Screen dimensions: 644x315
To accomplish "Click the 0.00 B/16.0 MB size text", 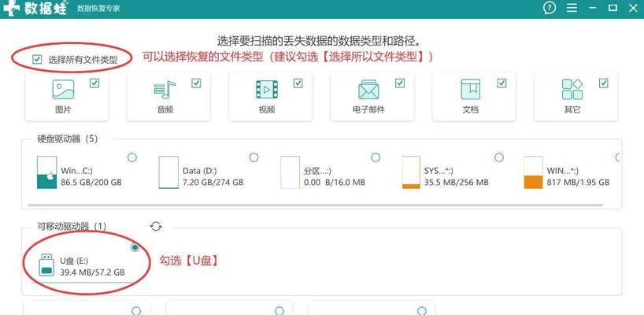I will [x=335, y=182].
